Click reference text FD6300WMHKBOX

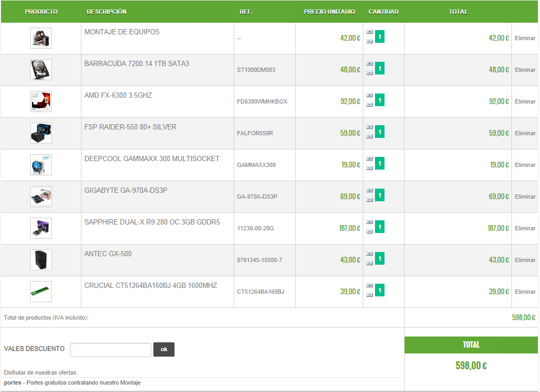(x=262, y=101)
